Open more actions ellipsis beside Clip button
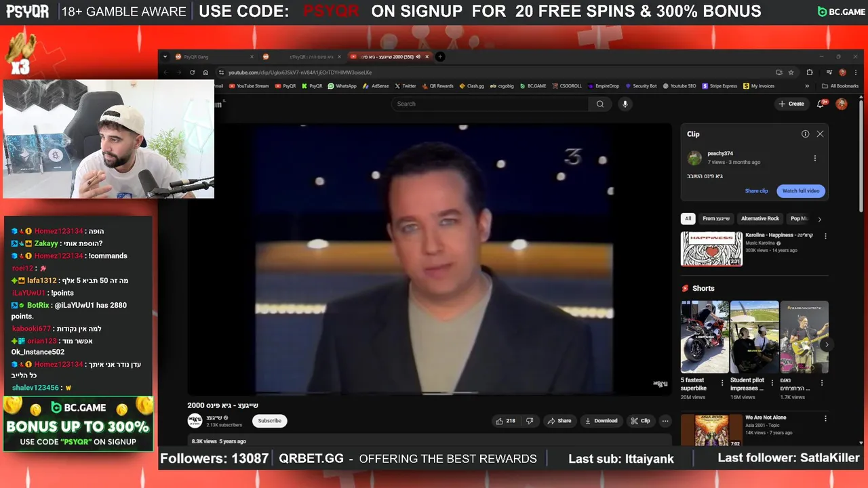The width and height of the screenshot is (868, 488). [665, 421]
